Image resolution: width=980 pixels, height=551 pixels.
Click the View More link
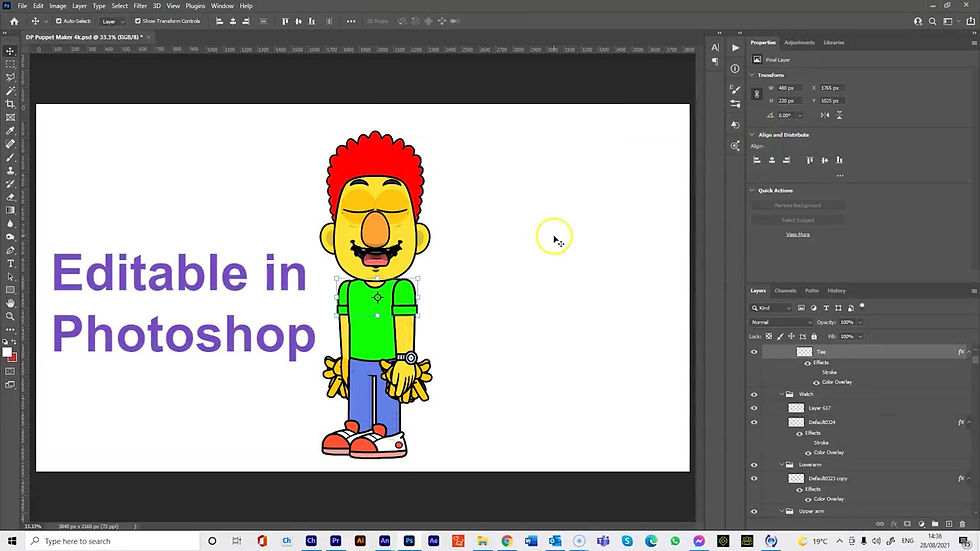pos(798,234)
